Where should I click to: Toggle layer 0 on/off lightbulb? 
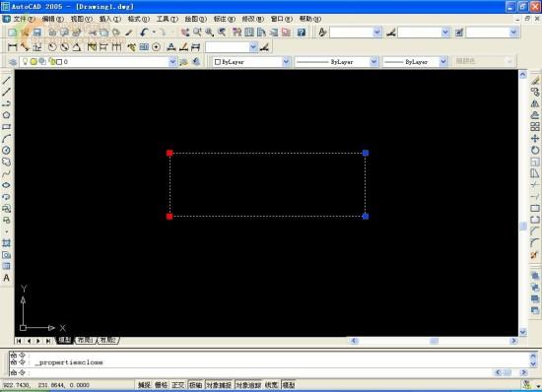click(x=25, y=61)
